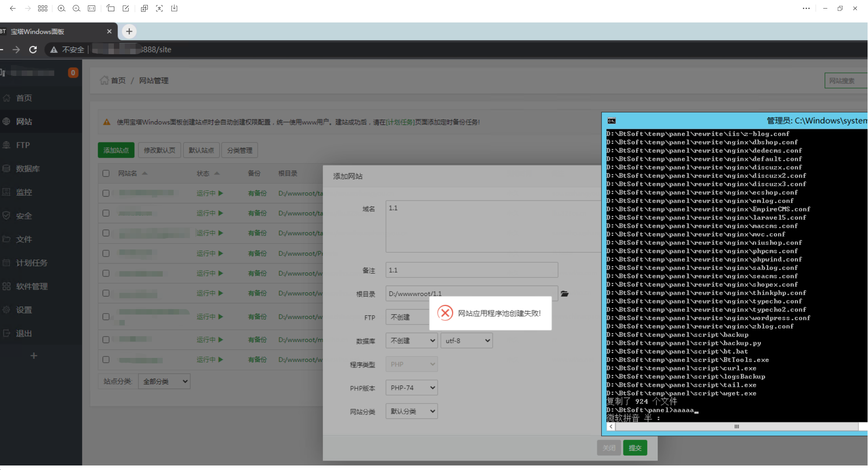Open FTP in the sidebar

[x=23, y=145]
